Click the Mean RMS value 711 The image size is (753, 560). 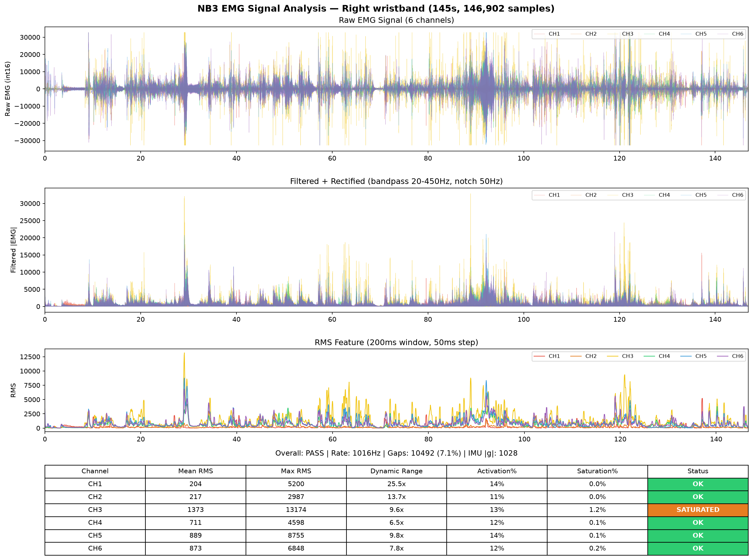coord(196,523)
